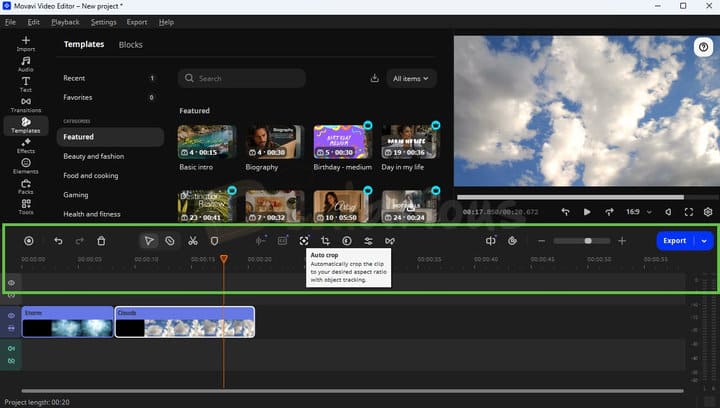Open the Settings menu
The image size is (720, 408).
[x=103, y=22]
